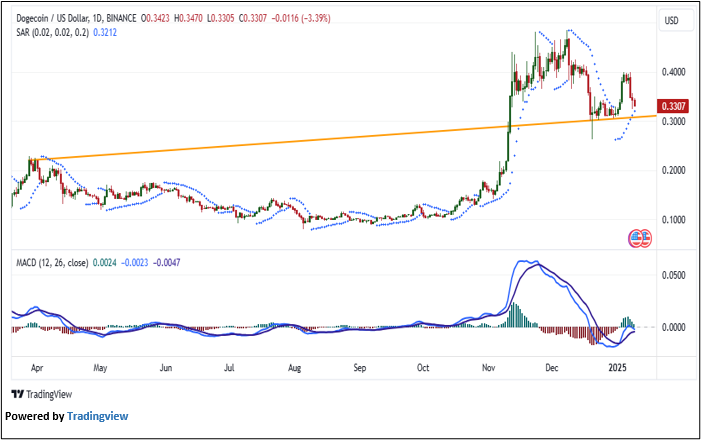This screenshot has width=701, height=440.
Task: Click the change value -0.0116 (-3.39%)
Action: (301, 18)
